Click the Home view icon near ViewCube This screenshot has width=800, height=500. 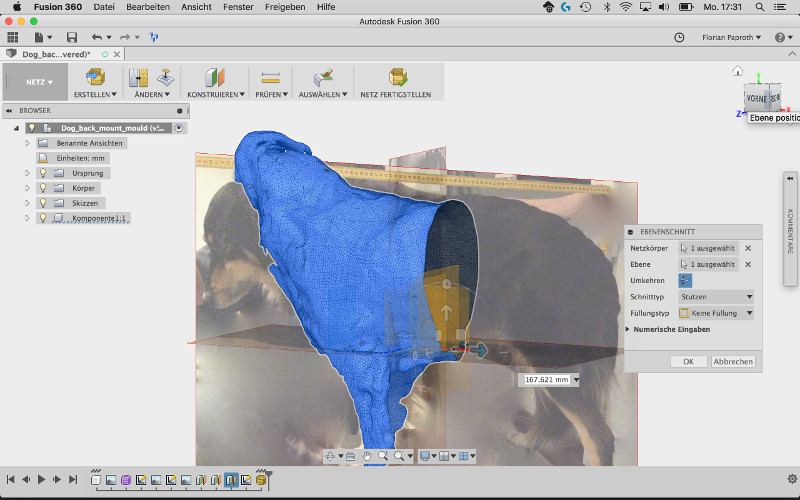737,71
